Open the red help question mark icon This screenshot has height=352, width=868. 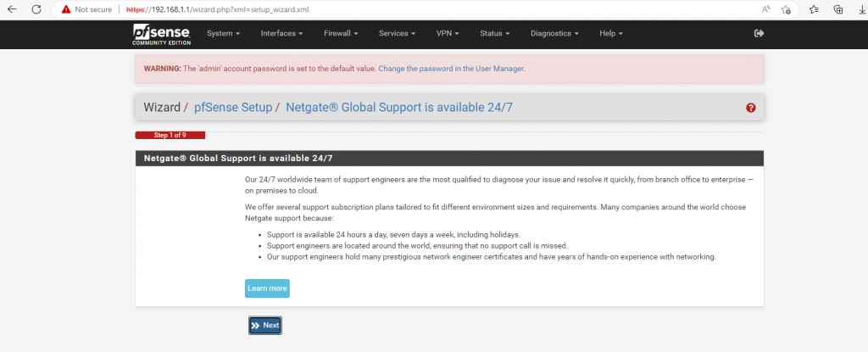(x=751, y=108)
